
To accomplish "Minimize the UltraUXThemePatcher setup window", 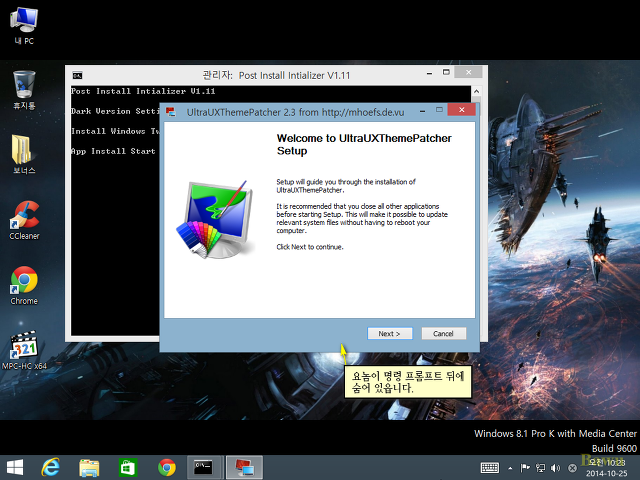I will coord(422,111).
